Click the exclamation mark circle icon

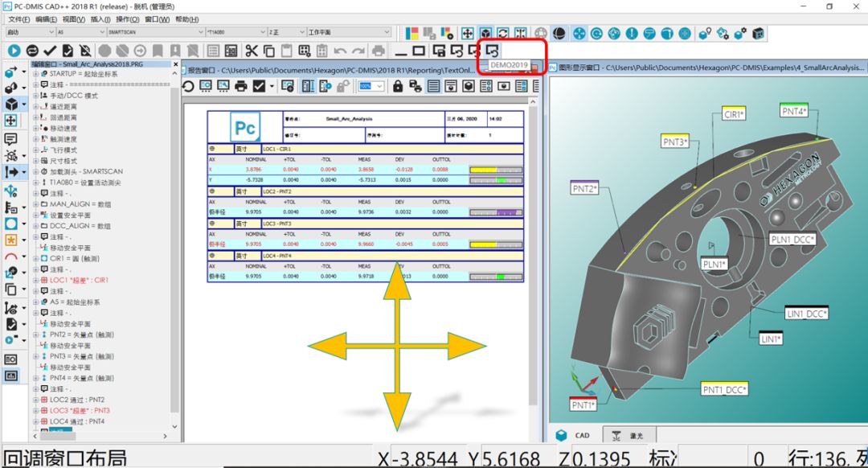pyautogui.click(x=632, y=33)
